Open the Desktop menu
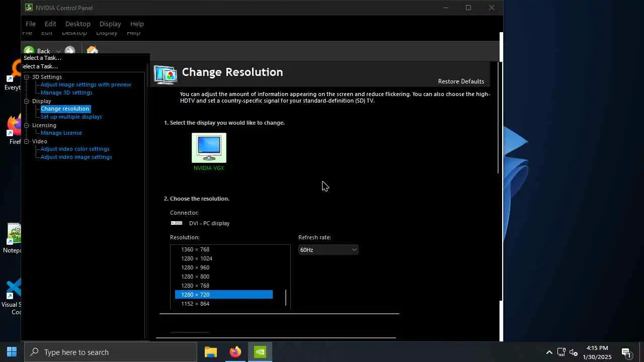The image size is (644, 362). pyautogui.click(x=78, y=24)
